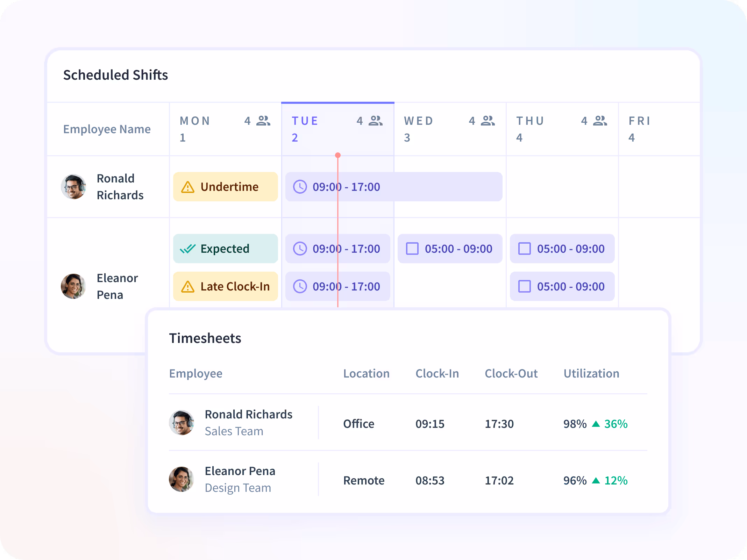Click green up arrow next to 12%
This screenshot has height=560, width=747.
click(596, 481)
